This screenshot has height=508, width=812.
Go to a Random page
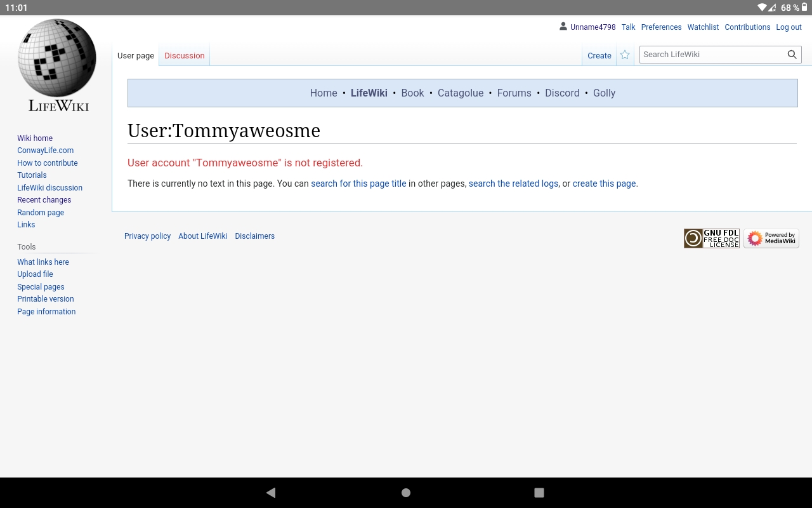pos(41,213)
